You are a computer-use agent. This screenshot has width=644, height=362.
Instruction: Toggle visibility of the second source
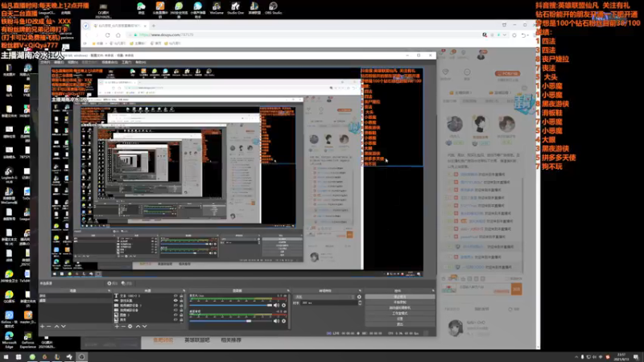tap(175, 302)
